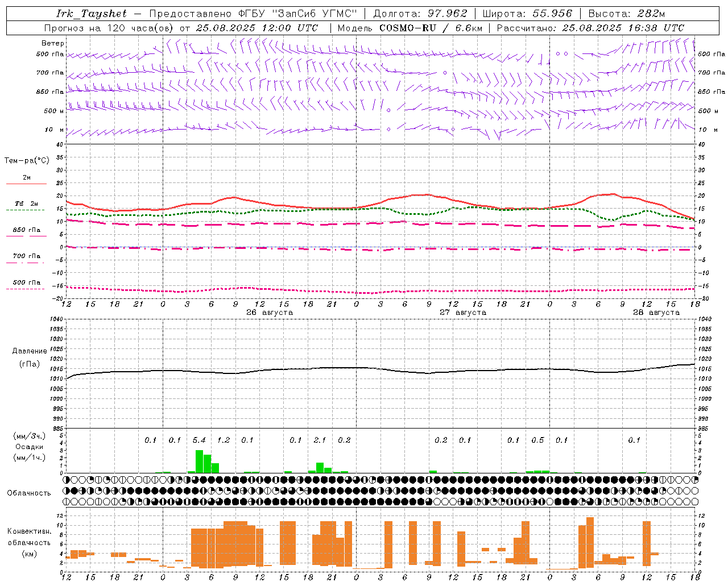
Task: Click 'Рассчитано: 25.08.2025 16:38 UTC' timestamp
Action: [x=590, y=28]
